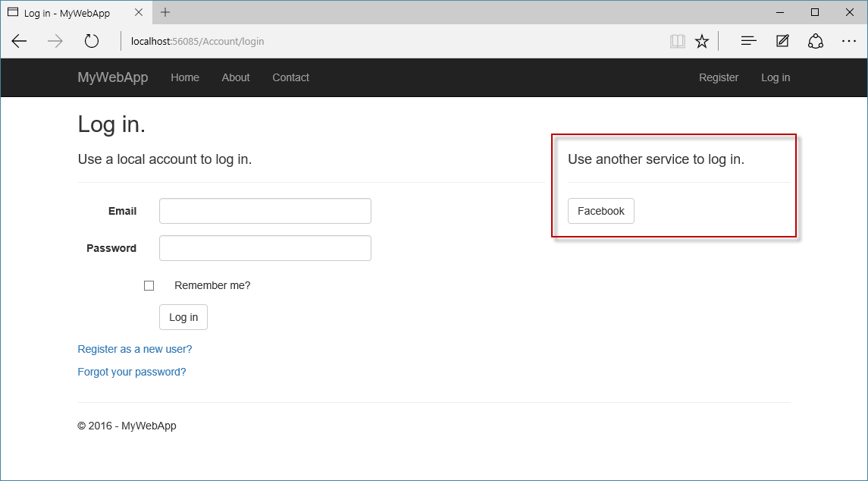Viewport: 868px width, 481px height.
Task: Close the 'Log in - MyWebApp' tab
Action: pos(139,12)
